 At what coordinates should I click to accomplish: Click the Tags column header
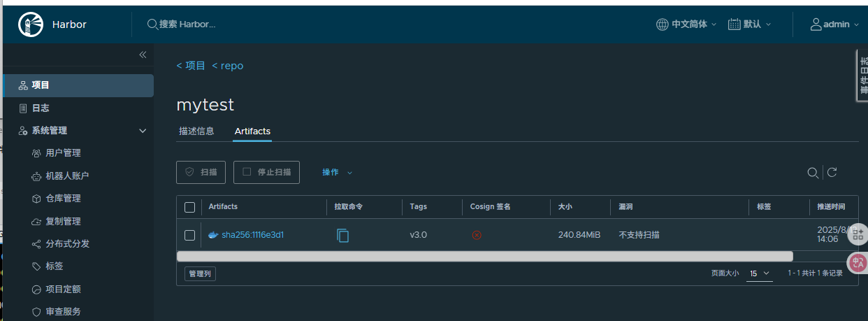click(x=418, y=207)
